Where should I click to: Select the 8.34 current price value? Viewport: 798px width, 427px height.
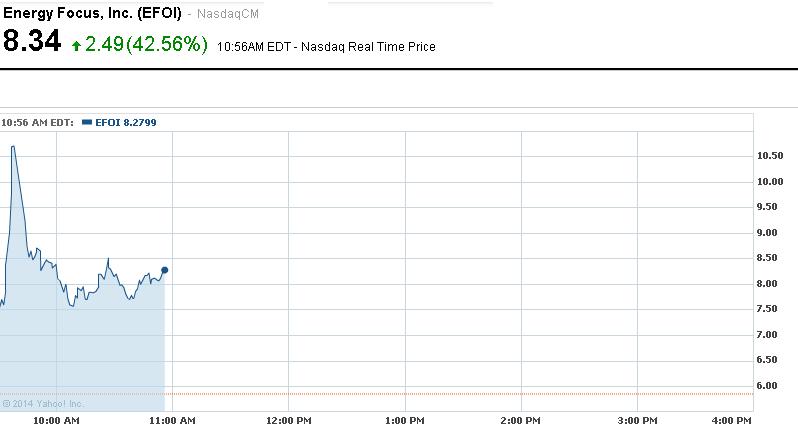32,42
